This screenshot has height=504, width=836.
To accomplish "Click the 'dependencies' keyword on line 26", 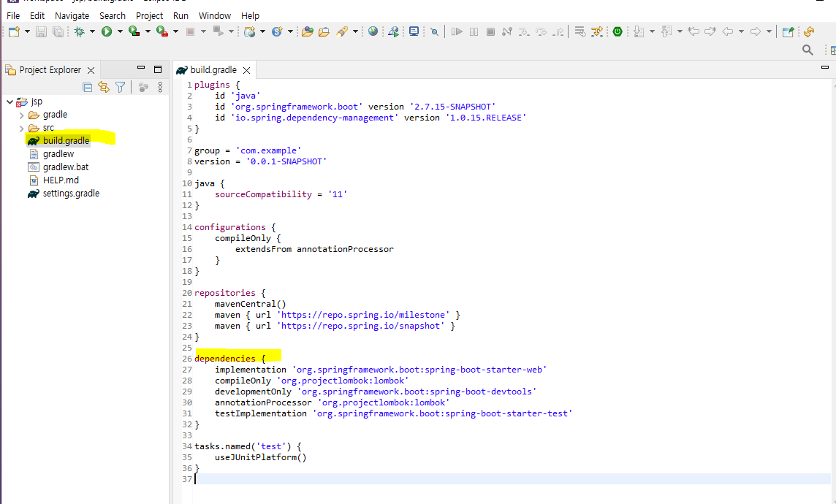I will click(x=225, y=359).
